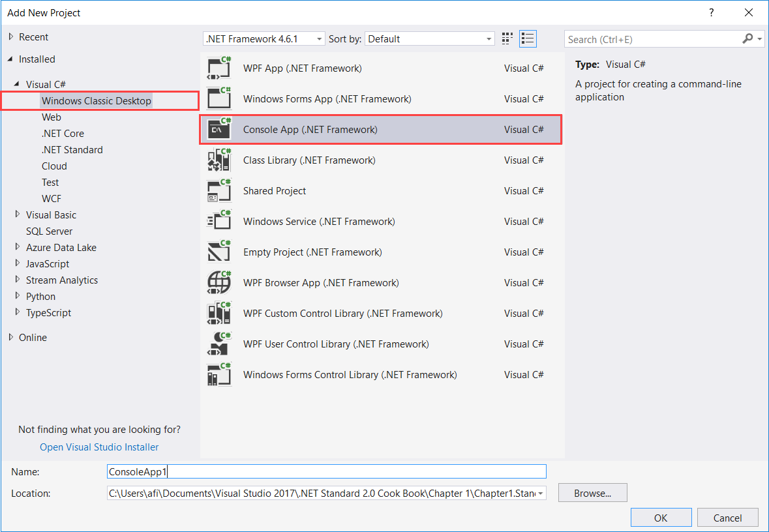The width and height of the screenshot is (769, 532).
Task: Expand the JavaScript node
Action: [x=18, y=263]
